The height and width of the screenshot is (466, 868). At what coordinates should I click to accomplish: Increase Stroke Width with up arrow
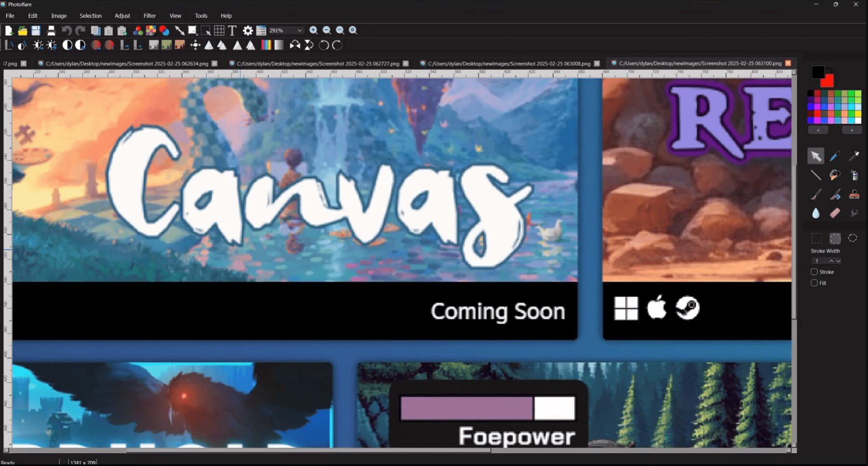(831, 261)
